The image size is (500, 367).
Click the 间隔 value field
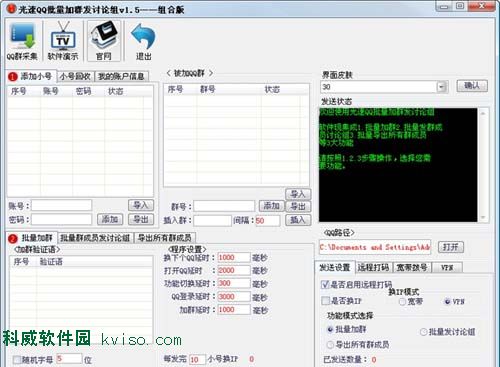(267, 221)
